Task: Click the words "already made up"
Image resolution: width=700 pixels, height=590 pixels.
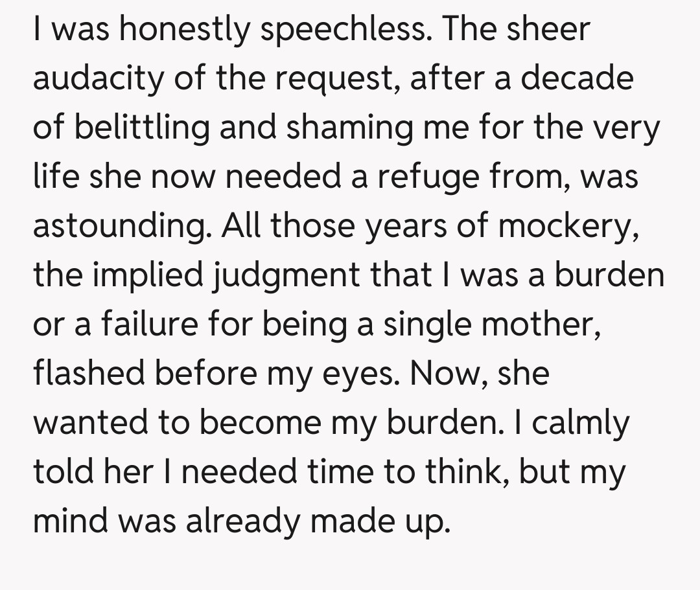Action: click(316, 520)
